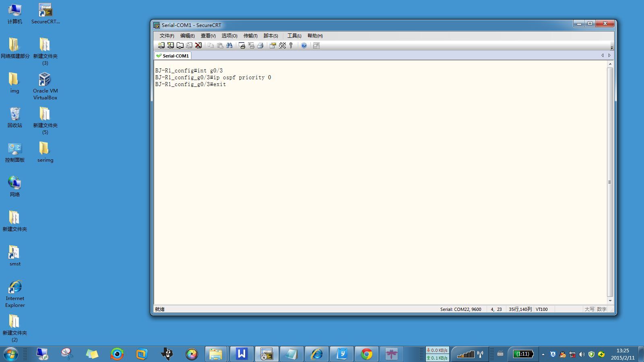This screenshot has width=644, height=362.
Task: Open the 脚本(S) menu
Action: (x=271, y=36)
